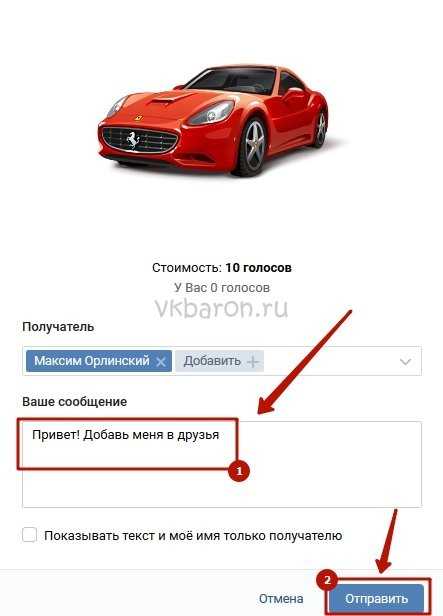Screen dimensions: 443x616
Task: Click the У Вас 0 голосов balance text
Action: click(x=222, y=288)
